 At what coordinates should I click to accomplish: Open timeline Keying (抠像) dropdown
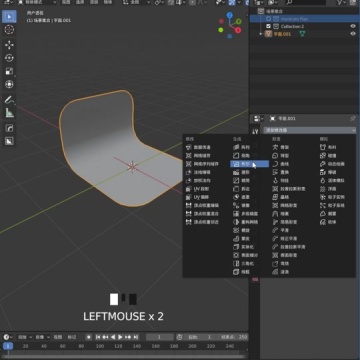(x=42, y=337)
